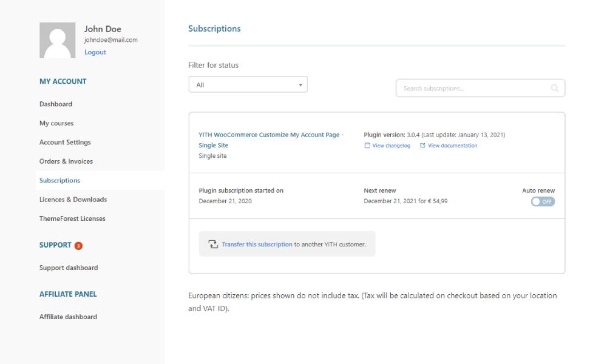This screenshot has width=607, height=364.
Task: Click the European citizens tax notice text
Action: [x=373, y=302]
